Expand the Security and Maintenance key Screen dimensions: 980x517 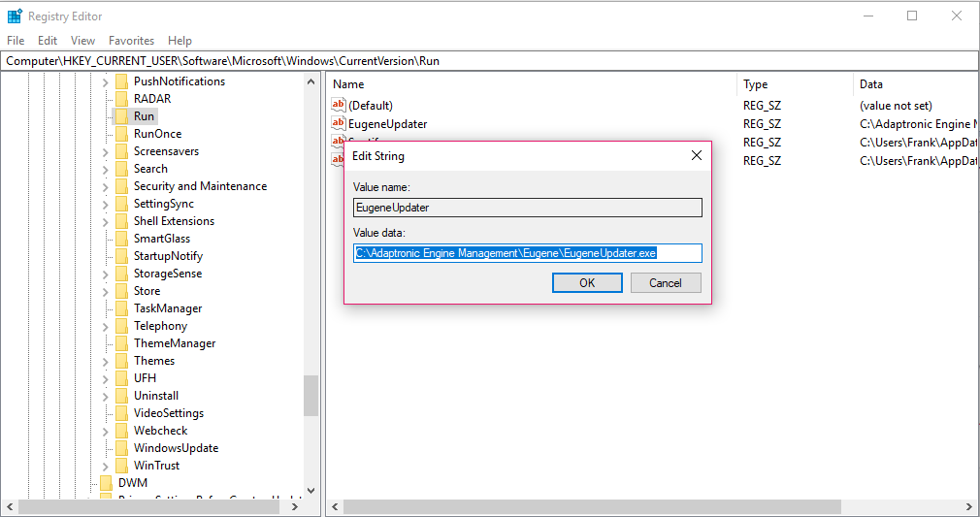click(x=106, y=187)
